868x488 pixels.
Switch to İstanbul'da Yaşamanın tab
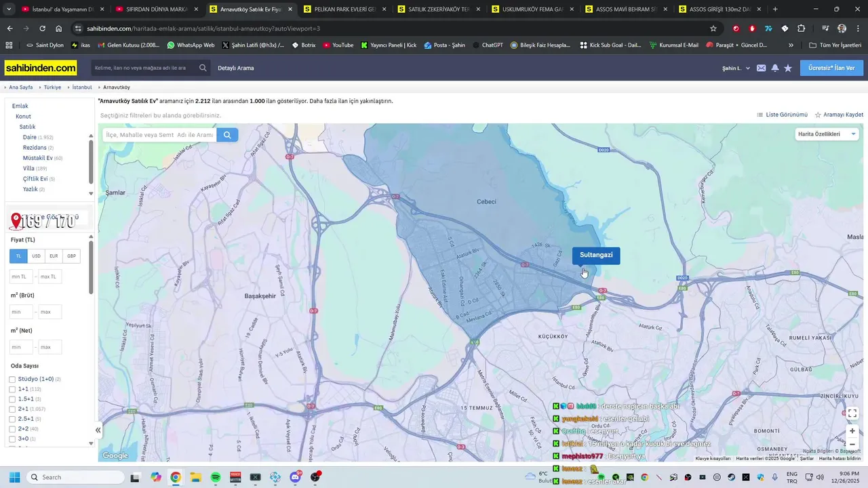(x=63, y=9)
